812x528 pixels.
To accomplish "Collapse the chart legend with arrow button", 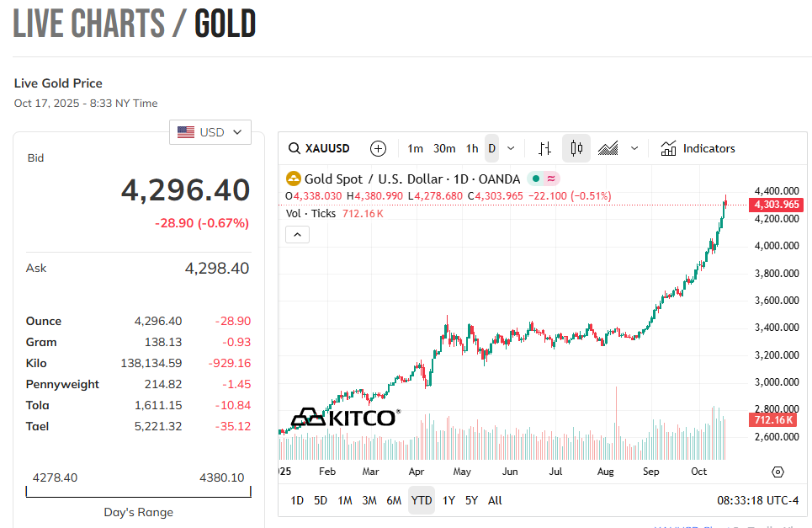I will coord(298,235).
